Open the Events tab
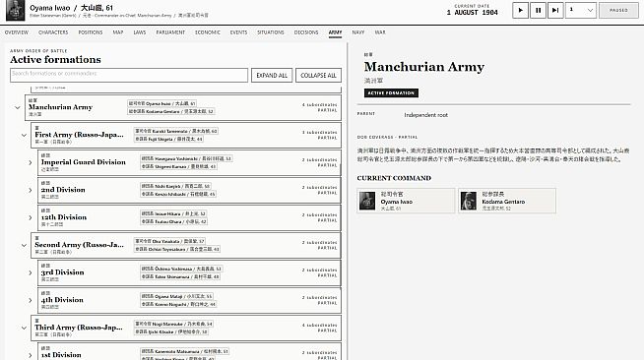644x360 pixels. (x=238, y=32)
